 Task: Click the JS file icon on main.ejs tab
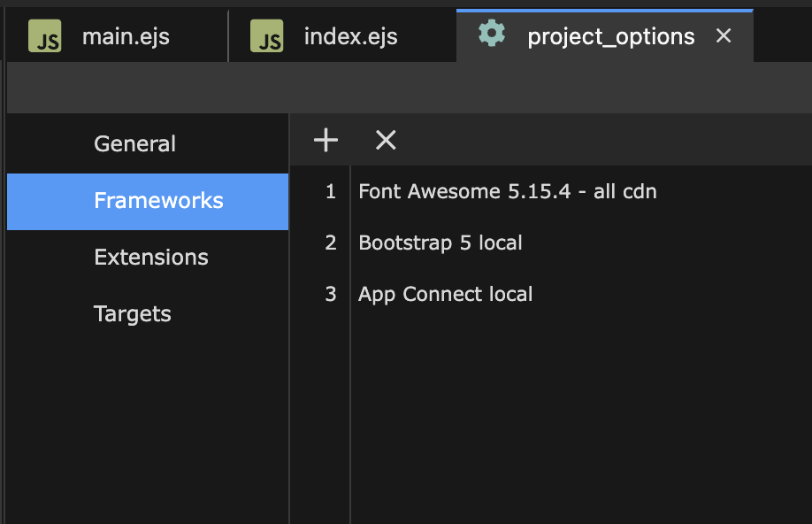(x=45, y=36)
